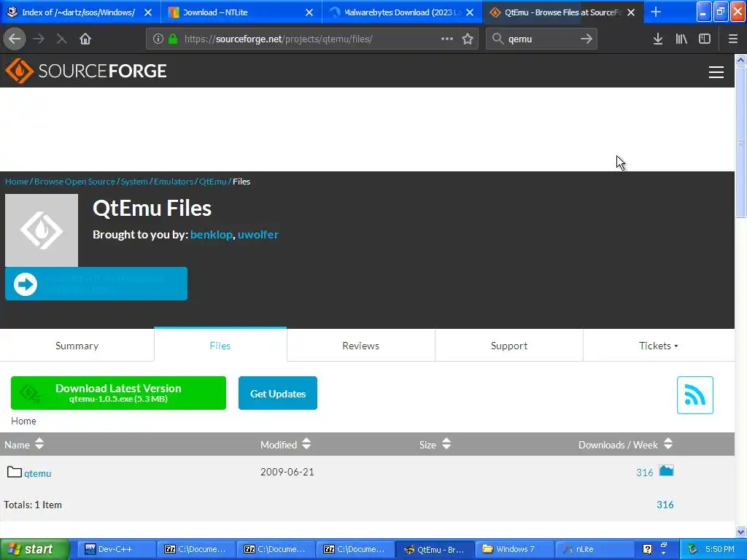Switch to the Summary tab
Screen dimensions: 747x560
[77, 346]
